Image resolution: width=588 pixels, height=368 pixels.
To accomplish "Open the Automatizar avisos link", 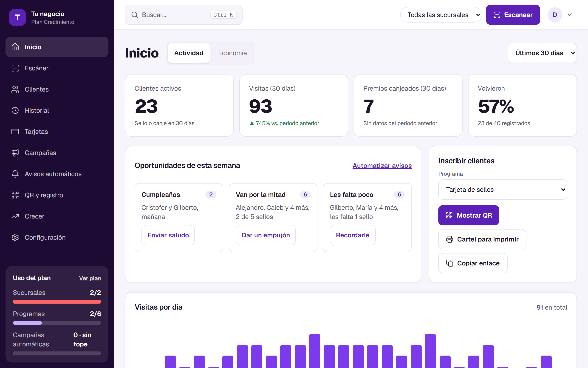I will (382, 166).
